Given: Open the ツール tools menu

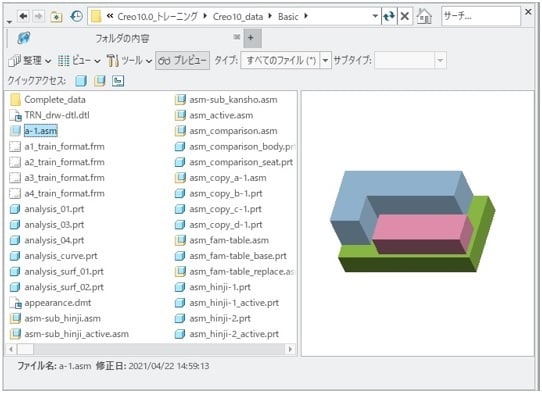Looking at the screenshot, I should click(129, 61).
